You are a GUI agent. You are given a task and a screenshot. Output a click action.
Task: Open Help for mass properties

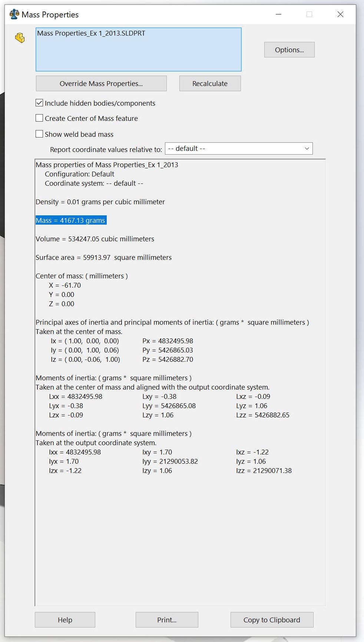65,620
